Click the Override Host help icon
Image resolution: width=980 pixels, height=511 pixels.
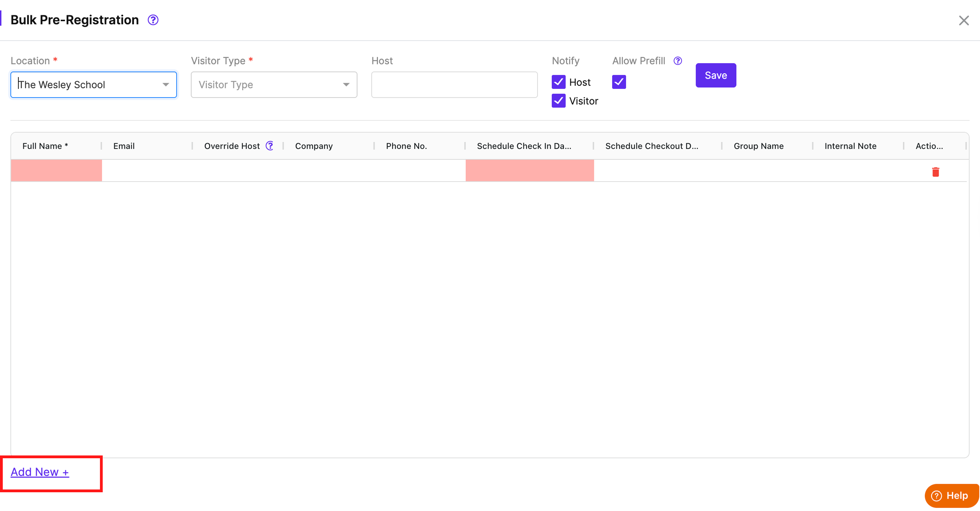click(269, 146)
